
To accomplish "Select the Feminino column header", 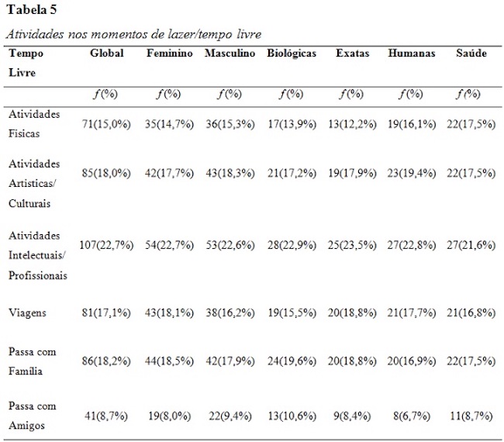I will pos(170,54).
